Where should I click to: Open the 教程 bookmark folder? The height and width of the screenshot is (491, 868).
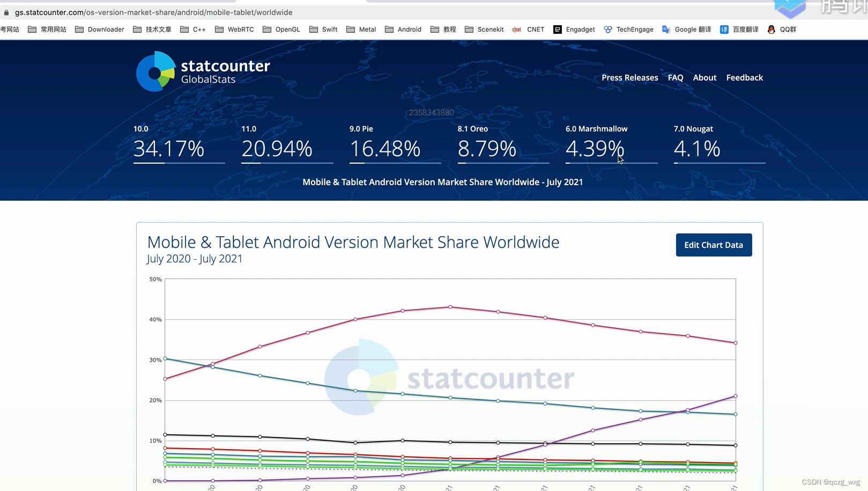443,30
